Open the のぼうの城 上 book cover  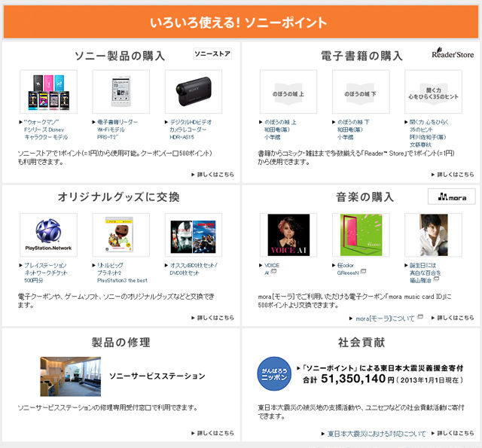pyautogui.click(x=288, y=92)
